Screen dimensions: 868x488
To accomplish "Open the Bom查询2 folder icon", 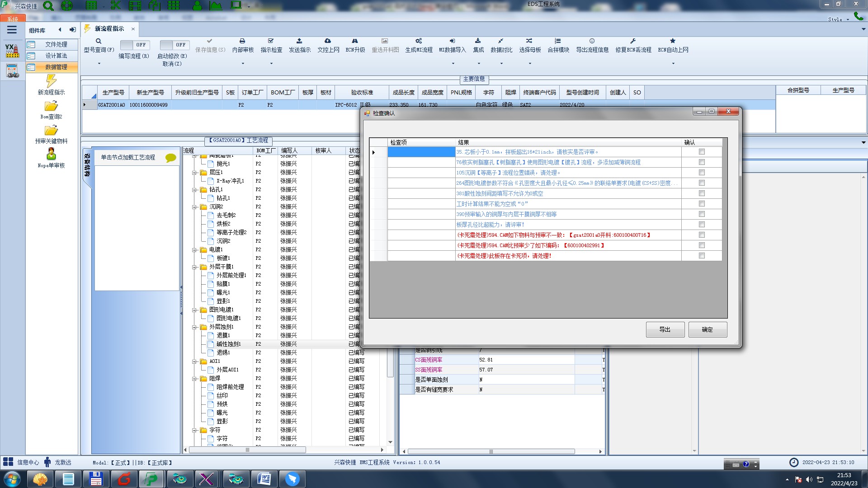I will [51, 106].
